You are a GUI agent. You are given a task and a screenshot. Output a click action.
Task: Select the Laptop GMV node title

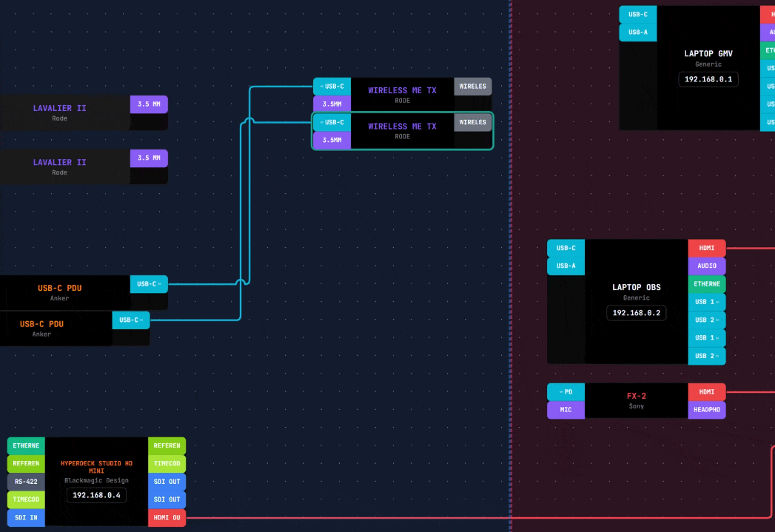(x=708, y=53)
